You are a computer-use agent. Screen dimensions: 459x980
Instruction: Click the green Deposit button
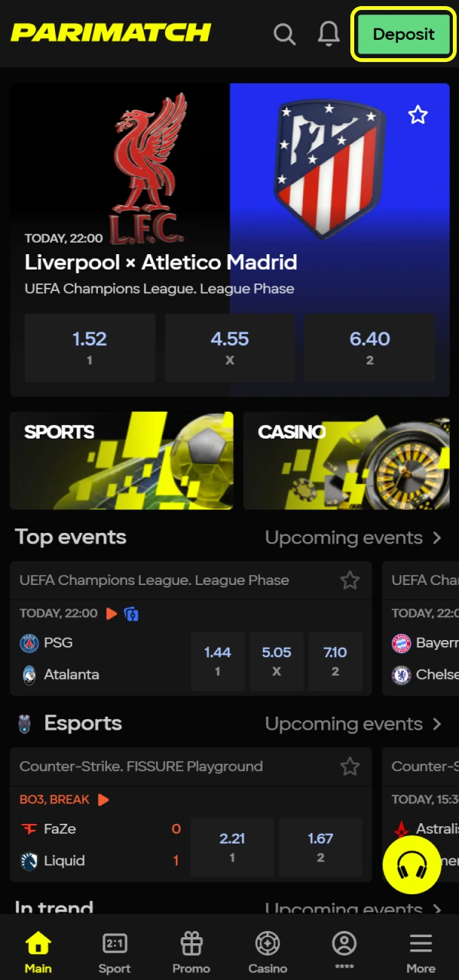click(403, 34)
